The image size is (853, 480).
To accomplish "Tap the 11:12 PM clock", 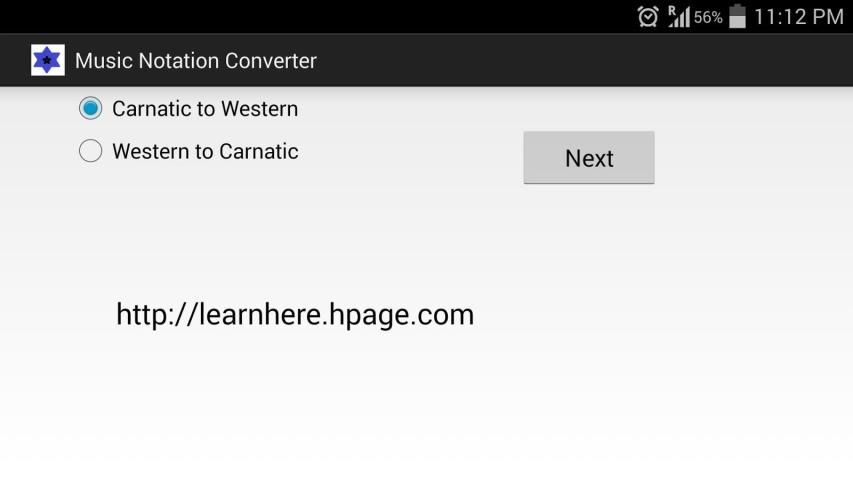I will pos(799,17).
